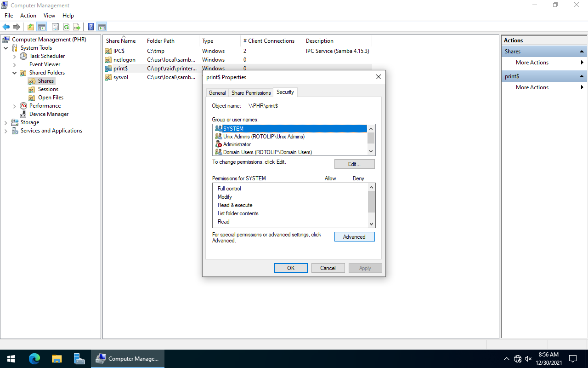This screenshot has height=368, width=588.
Task: Click the Refresh toolbar icon
Action: [66, 27]
